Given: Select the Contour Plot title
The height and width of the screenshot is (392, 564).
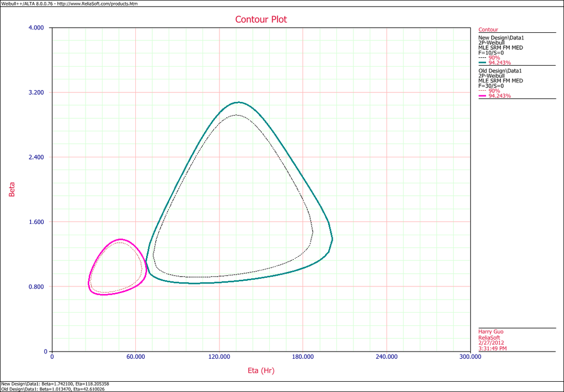Looking at the screenshot, I should point(261,19).
